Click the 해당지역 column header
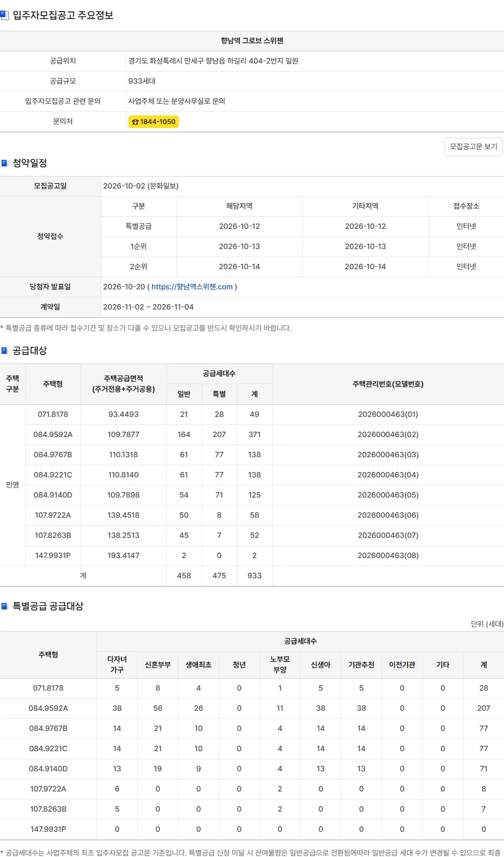This screenshot has width=504, height=857. tap(239, 206)
